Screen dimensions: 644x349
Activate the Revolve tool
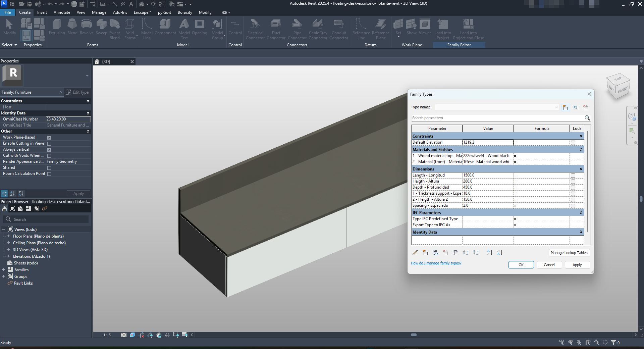pos(87,27)
